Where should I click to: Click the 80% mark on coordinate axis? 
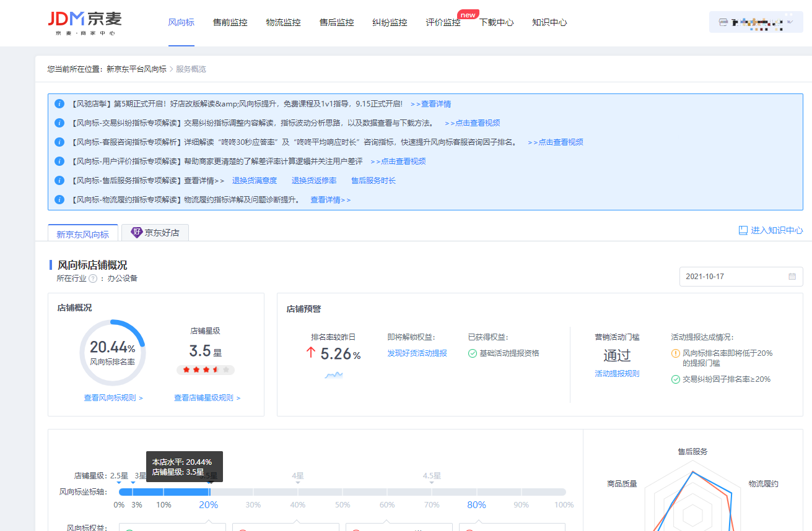(476, 505)
